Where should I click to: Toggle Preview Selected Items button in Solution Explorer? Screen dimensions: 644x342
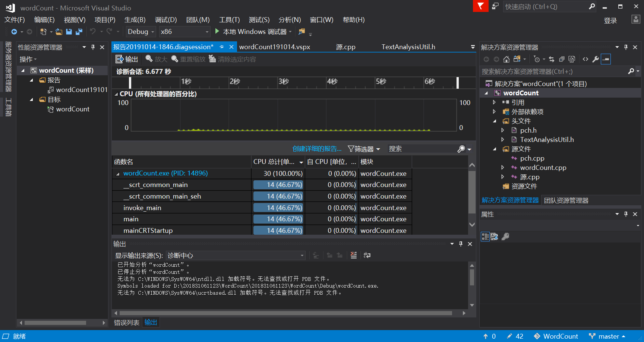[x=606, y=59]
